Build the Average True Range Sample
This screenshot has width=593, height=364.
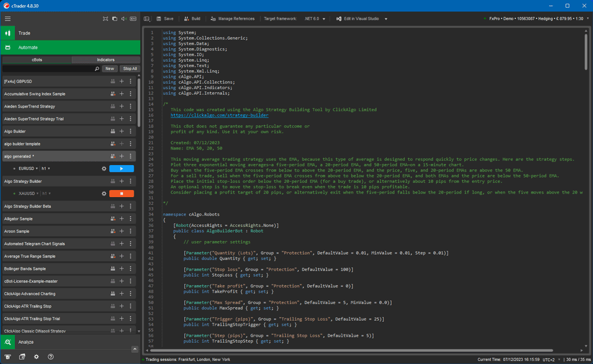pyautogui.click(x=113, y=256)
